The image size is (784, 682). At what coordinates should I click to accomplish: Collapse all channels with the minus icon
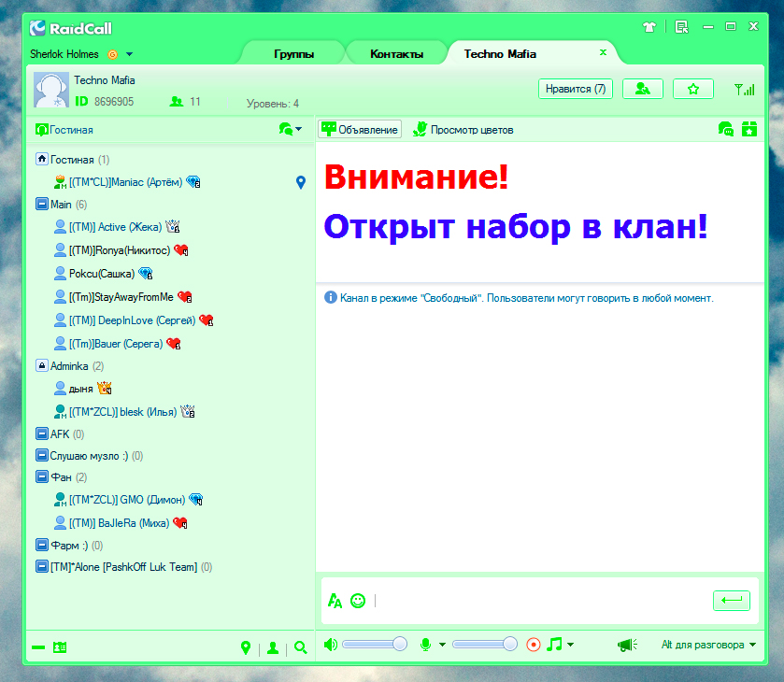point(38,647)
